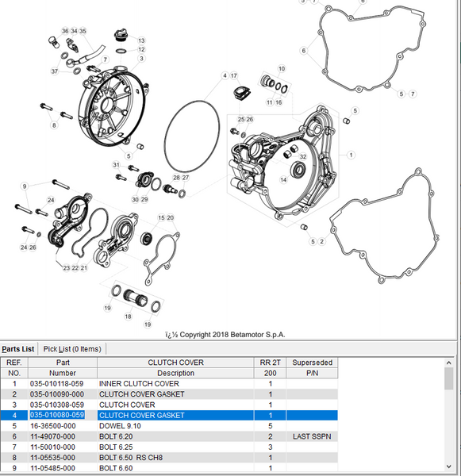Viewport: 461px width, 476px height.
Task: Click callout number 28 in diagram
Action: tap(176, 178)
